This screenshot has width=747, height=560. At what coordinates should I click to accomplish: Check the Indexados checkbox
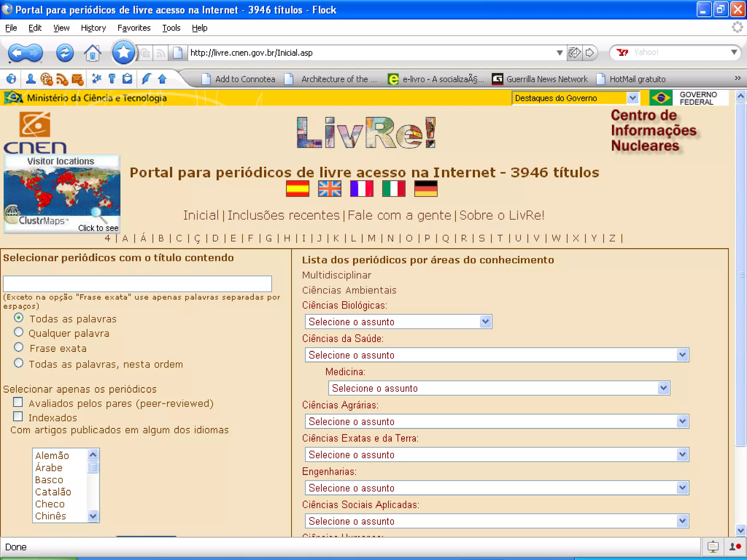tap(18, 416)
